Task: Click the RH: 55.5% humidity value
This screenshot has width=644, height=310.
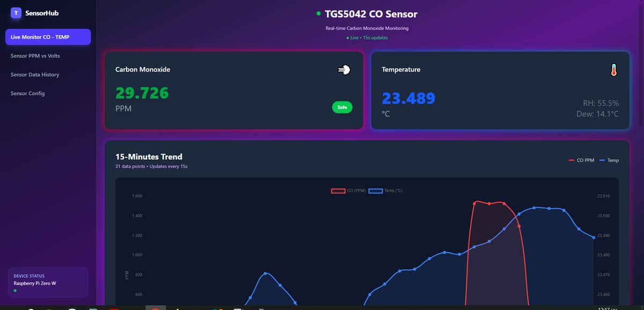Action: point(601,103)
